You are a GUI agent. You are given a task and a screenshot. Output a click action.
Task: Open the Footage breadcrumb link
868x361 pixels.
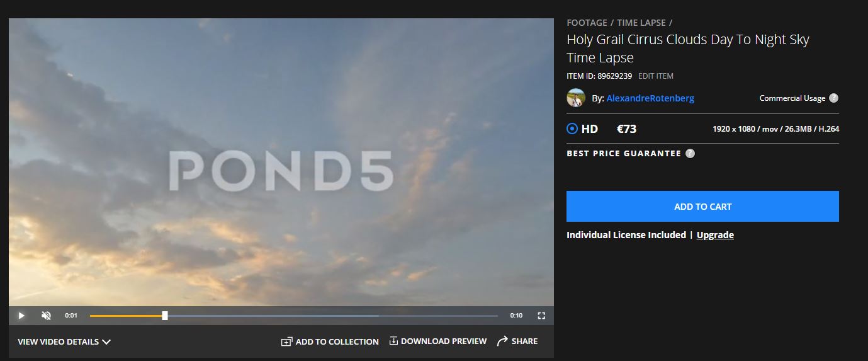pyautogui.click(x=587, y=23)
